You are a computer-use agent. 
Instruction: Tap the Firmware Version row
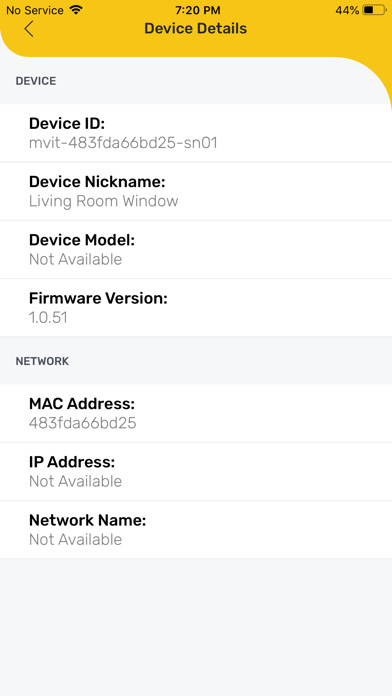[x=196, y=308]
